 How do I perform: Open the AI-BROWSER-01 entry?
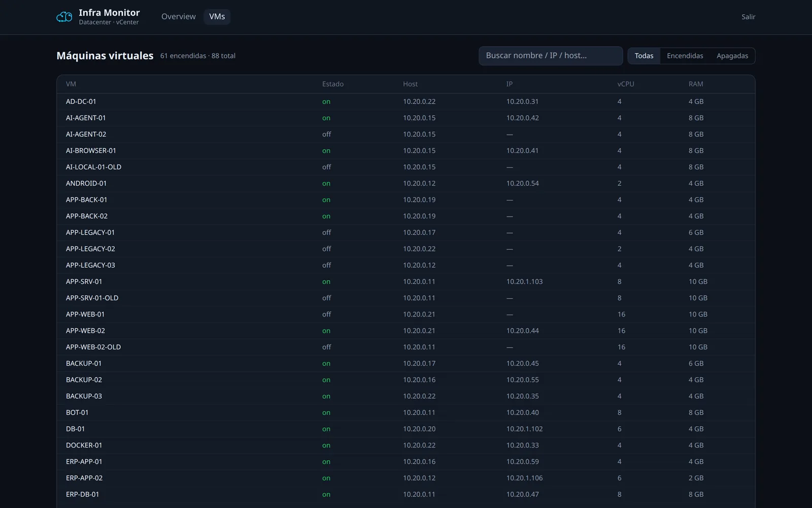coord(91,151)
